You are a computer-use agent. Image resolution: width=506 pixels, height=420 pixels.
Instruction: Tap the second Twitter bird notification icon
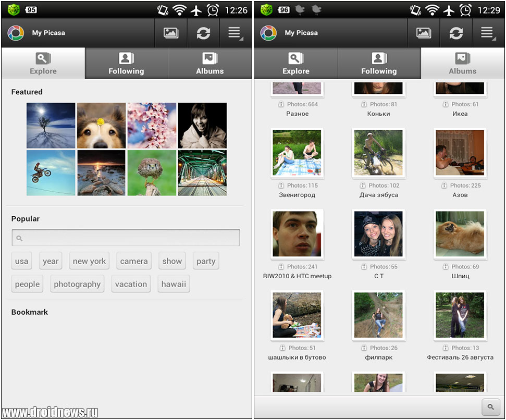point(316,10)
